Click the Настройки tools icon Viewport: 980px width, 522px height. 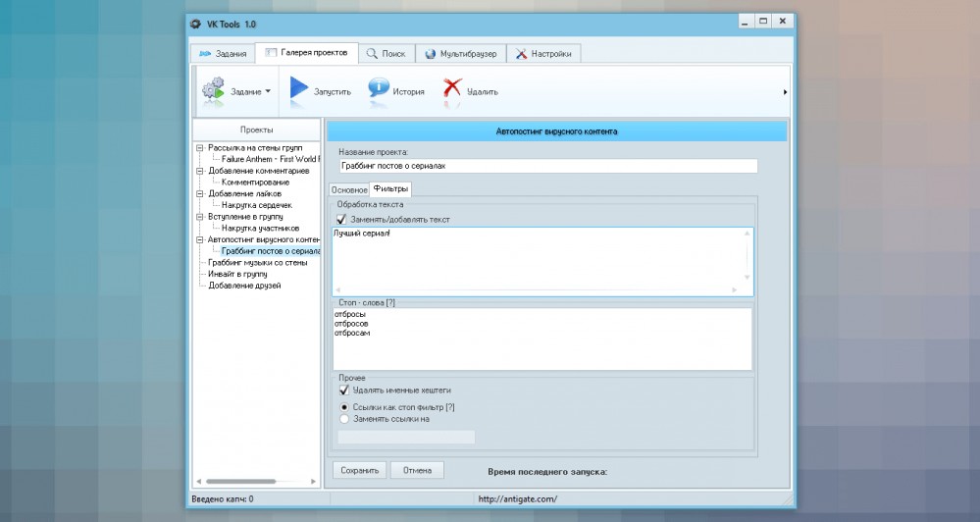coord(521,54)
